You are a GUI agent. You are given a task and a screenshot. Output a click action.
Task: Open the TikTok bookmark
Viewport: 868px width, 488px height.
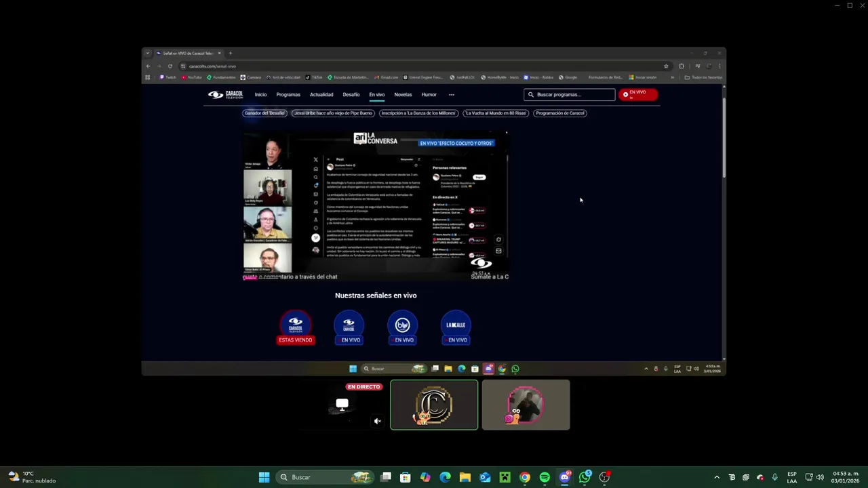point(314,77)
